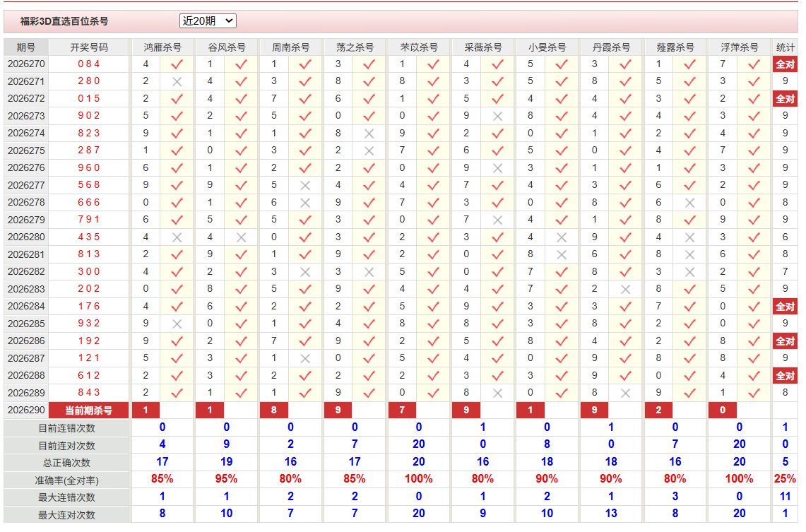The height and width of the screenshot is (532, 806).
Task: Click the 丹霞杀号 column header
Action: pyautogui.click(x=611, y=47)
